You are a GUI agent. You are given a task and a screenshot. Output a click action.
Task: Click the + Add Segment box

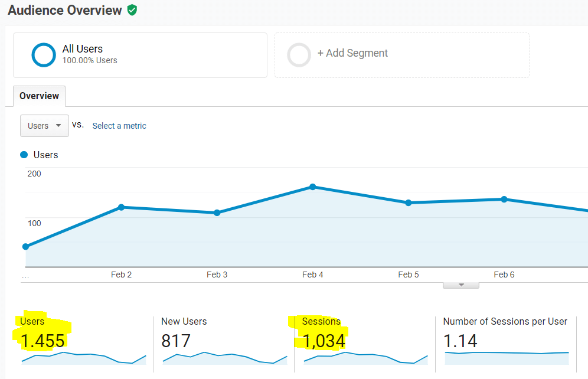point(401,55)
